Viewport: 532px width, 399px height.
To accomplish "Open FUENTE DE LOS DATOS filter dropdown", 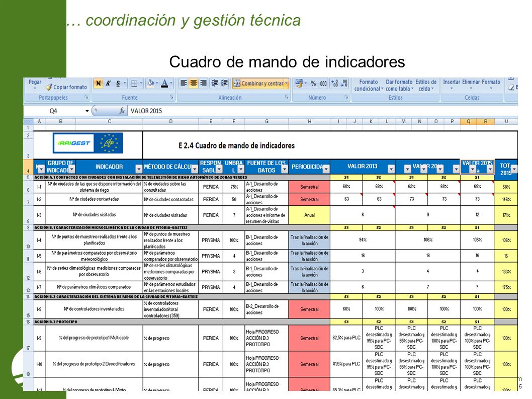I will click(284, 169).
